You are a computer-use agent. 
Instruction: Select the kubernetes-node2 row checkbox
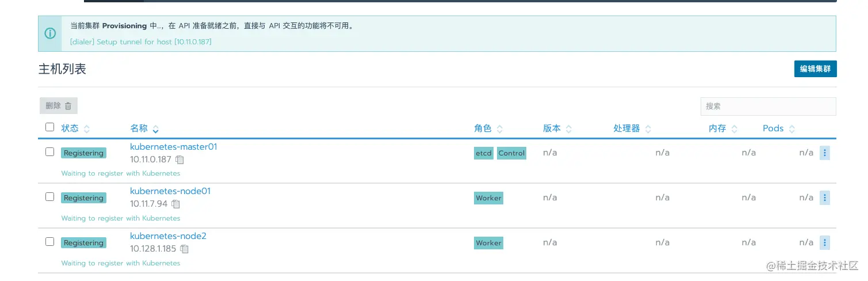point(49,242)
